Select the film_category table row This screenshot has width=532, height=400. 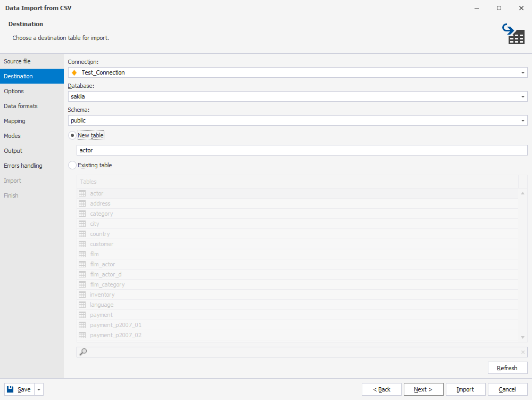tap(297, 284)
